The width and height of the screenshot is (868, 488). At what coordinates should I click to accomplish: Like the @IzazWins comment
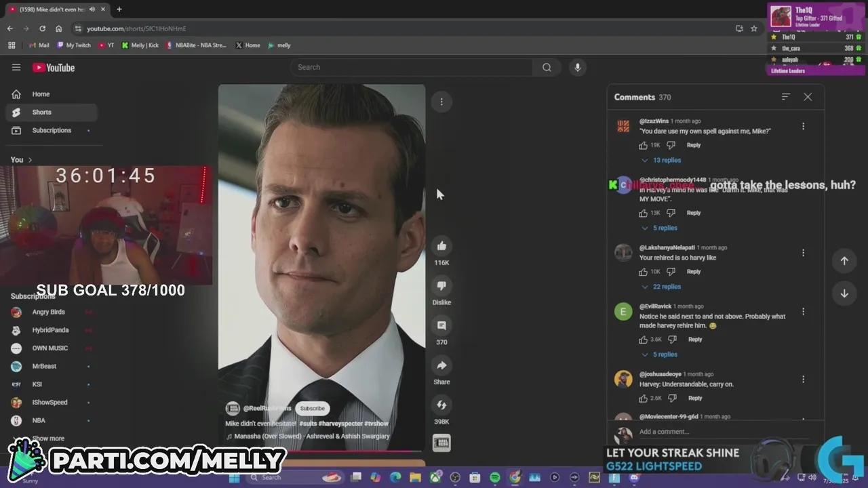pos(643,145)
